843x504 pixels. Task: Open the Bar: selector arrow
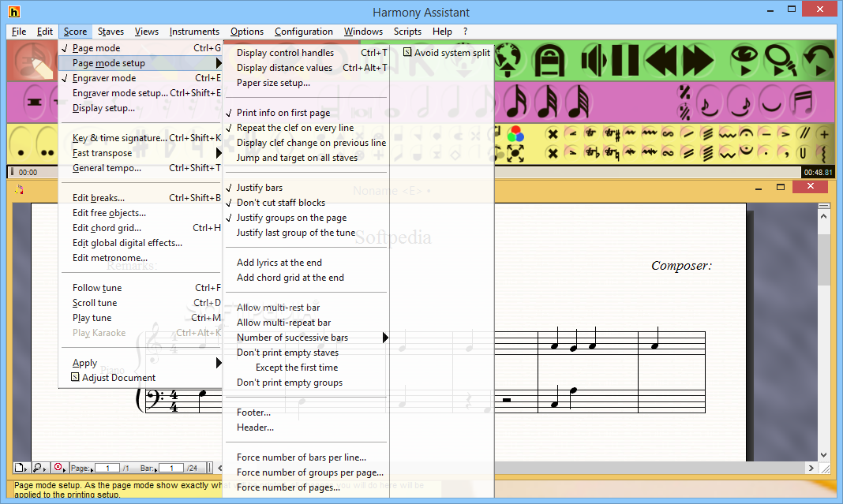point(155,469)
